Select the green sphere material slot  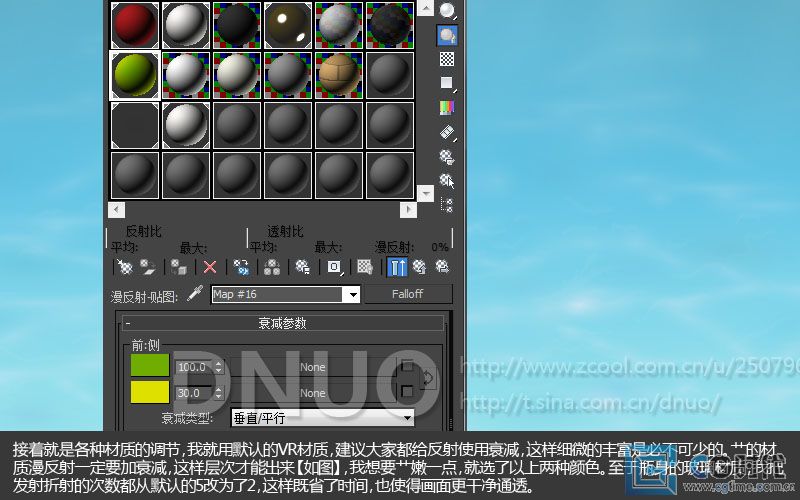[x=135, y=75]
